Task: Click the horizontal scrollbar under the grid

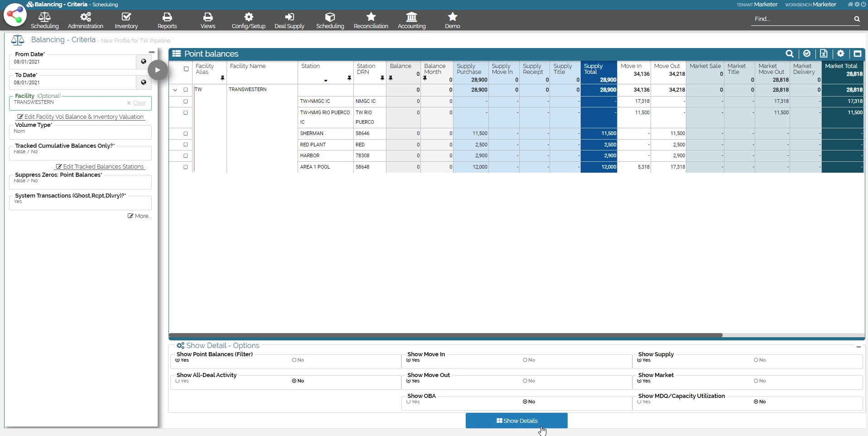Action: coord(445,335)
